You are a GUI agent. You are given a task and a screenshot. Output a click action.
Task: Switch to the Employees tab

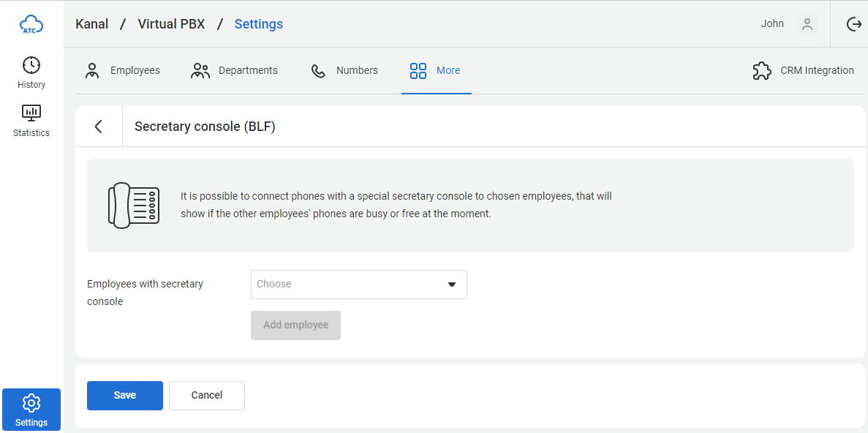122,71
